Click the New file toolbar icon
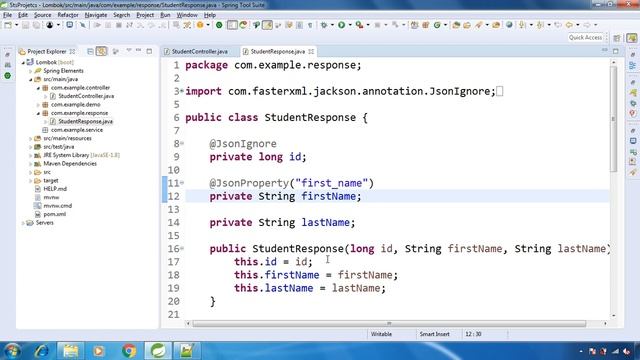640x360 pixels. click(x=8, y=25)
